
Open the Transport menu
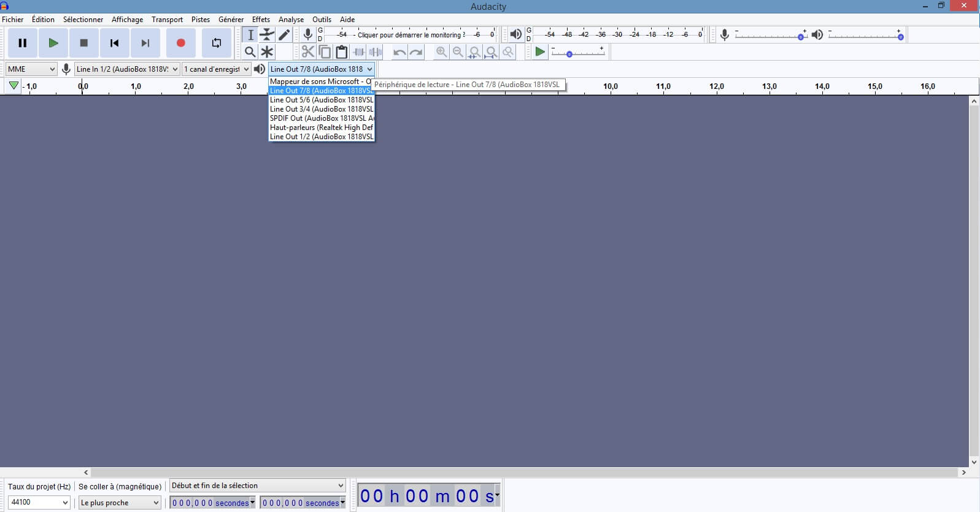pos(167,20)
